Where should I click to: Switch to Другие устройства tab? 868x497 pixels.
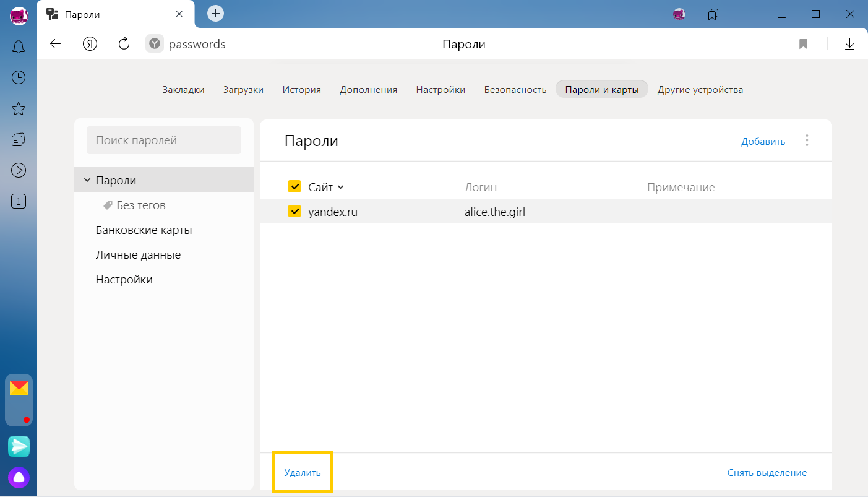click(x=700, y=89)
